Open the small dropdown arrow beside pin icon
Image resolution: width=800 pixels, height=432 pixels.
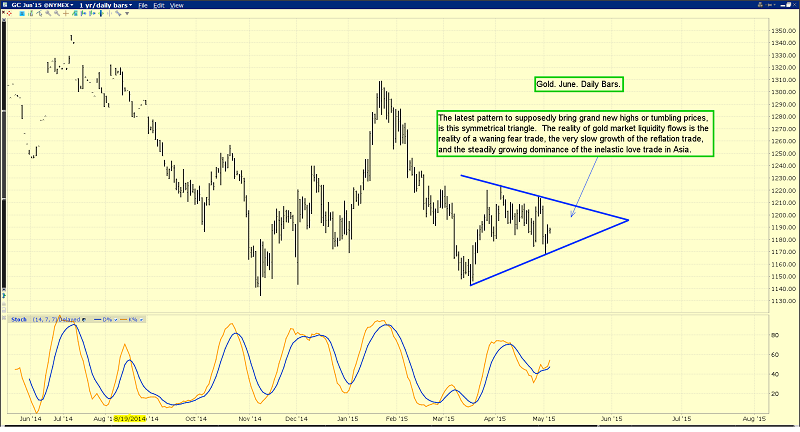click(x=774, y=5)
